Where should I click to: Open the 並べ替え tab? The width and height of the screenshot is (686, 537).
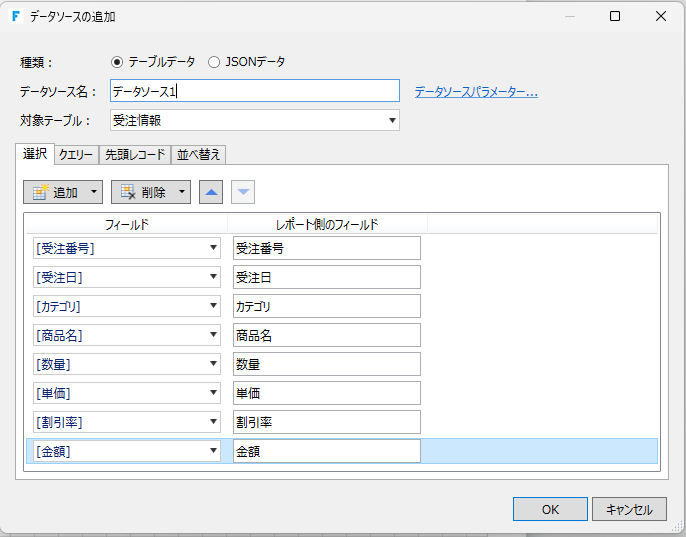[x=200, y=154]
